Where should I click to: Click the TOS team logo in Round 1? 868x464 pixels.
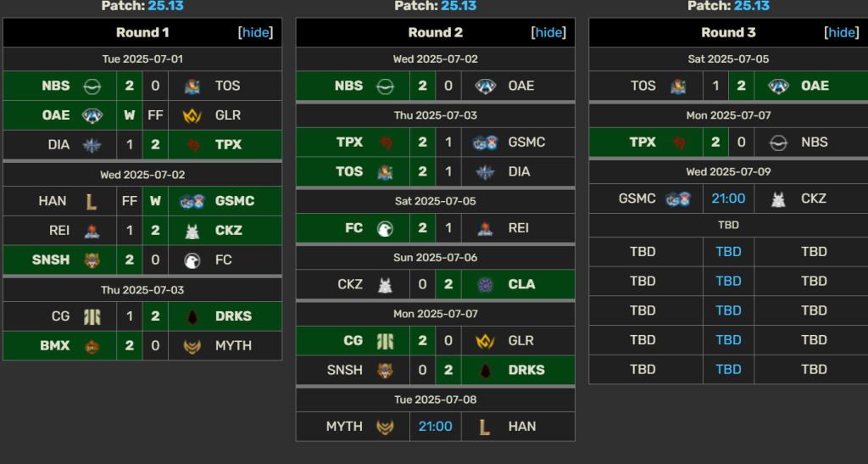pos(192,86)
